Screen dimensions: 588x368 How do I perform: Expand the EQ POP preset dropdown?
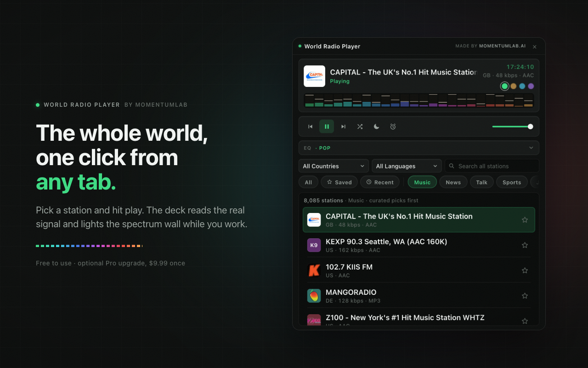point(418,148)
